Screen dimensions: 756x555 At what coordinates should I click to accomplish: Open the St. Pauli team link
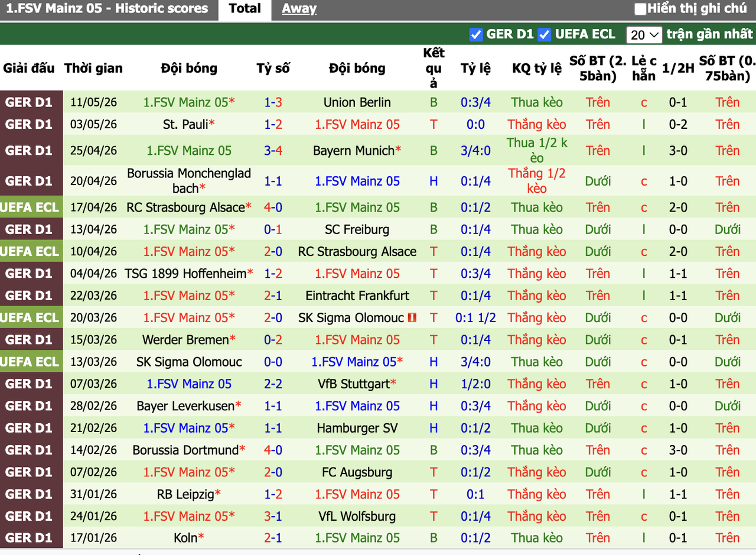(185, 125)
